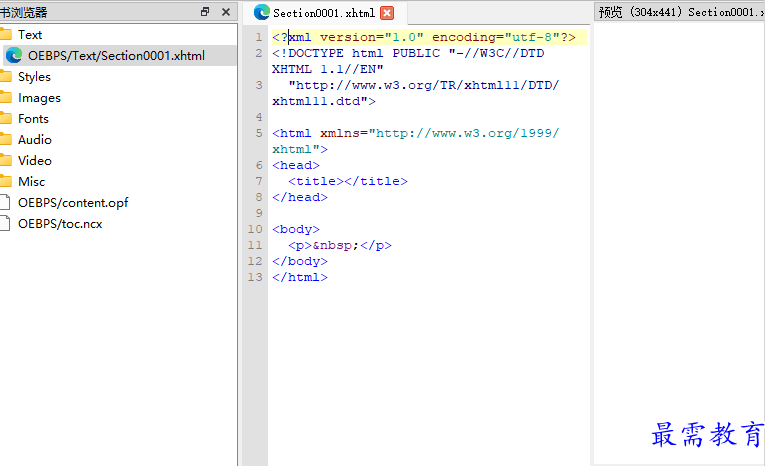
Task: Click the Video folder icon
Action: [5, 160]
